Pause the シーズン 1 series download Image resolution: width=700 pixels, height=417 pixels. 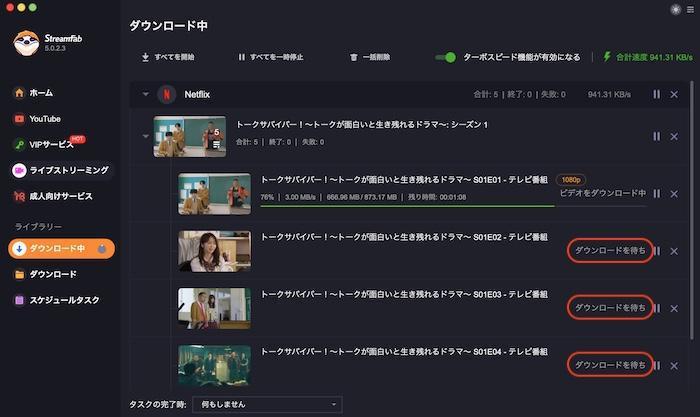point(656,136)
